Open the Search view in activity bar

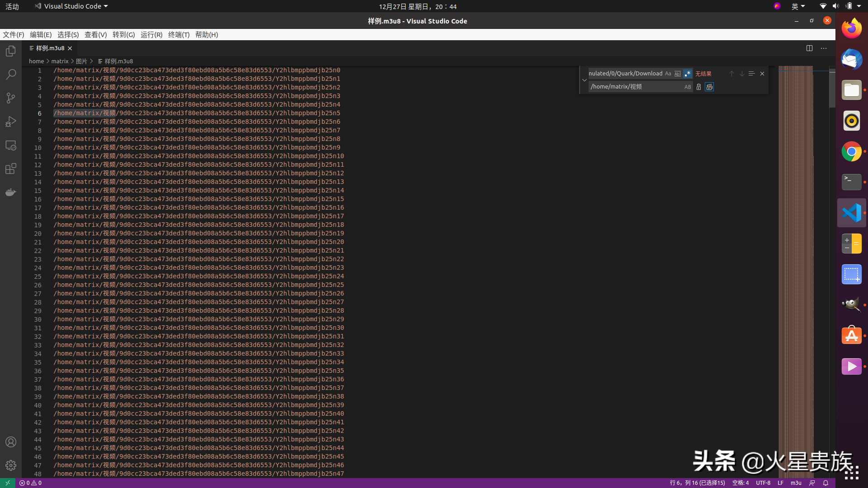(x=11, y=75)
